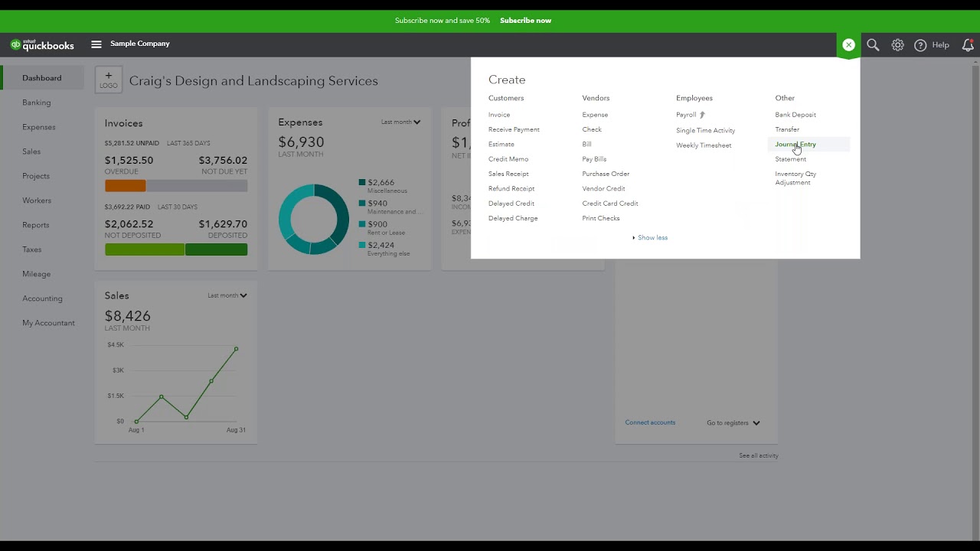Choose Delayed Charge under Customers
The width and height of the screenshot is (980, 551).
(x=513, y=219)
